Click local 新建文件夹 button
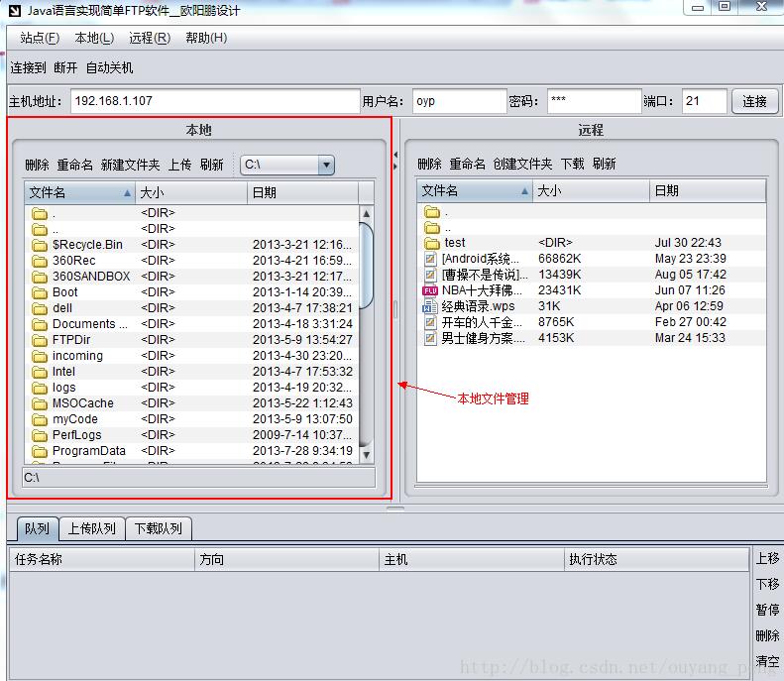Image resolution: width=784 pixels, height=681 pixels. click(x=130, y=165)
